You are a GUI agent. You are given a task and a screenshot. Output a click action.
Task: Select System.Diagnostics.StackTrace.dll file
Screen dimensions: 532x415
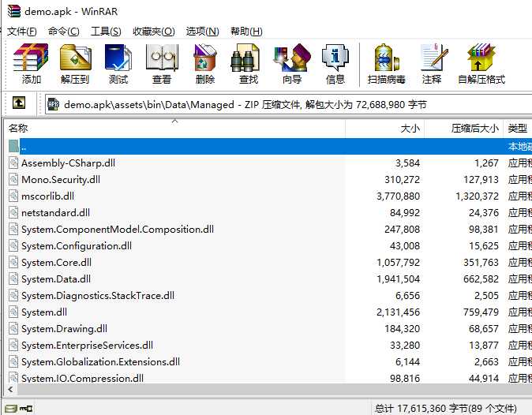click(268, 295)
